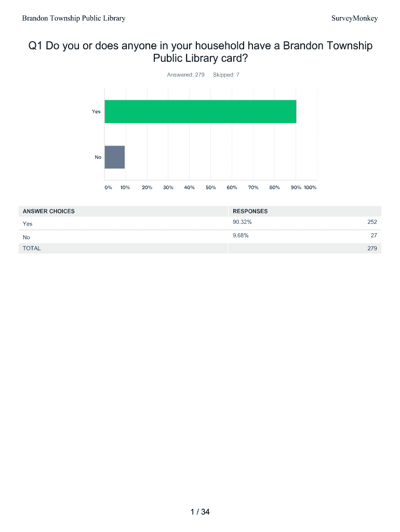Select the 90.32% value in table
Screen dimensions: 400x532
click(243, 223)
